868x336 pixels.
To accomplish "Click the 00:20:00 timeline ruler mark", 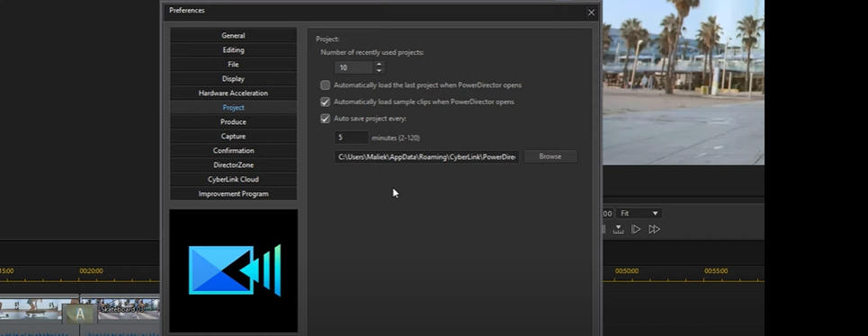I will coord(92,271).
